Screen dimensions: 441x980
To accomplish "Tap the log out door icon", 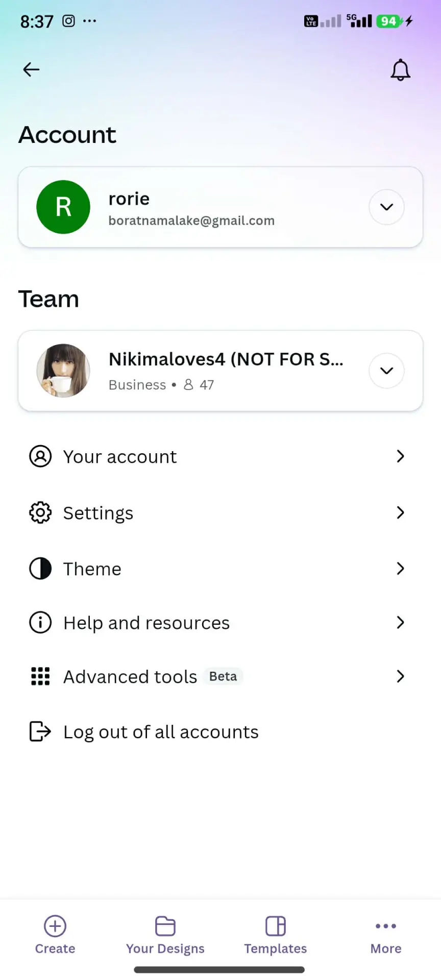I will tap(40, 731).
